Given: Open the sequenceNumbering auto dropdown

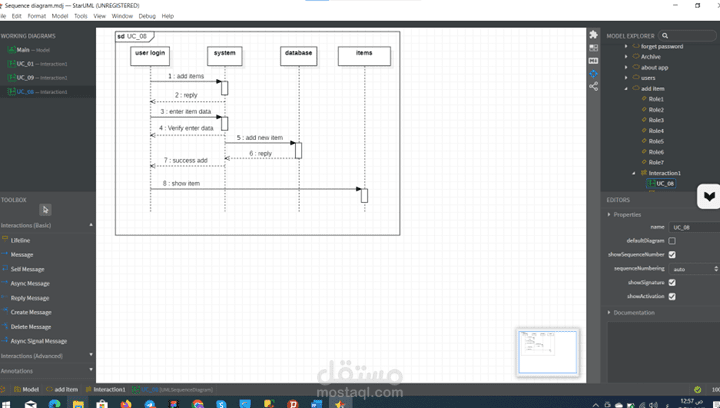Looking at the screenshot, I should [x=694, y=269].
